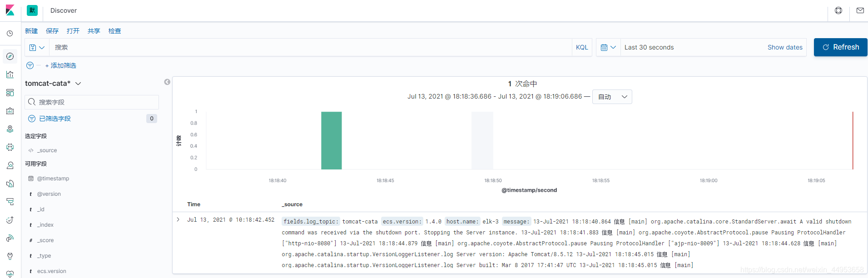Click Last 30 seconds time range
Viewport: 868px width, 278px height.
pos(649,47)
